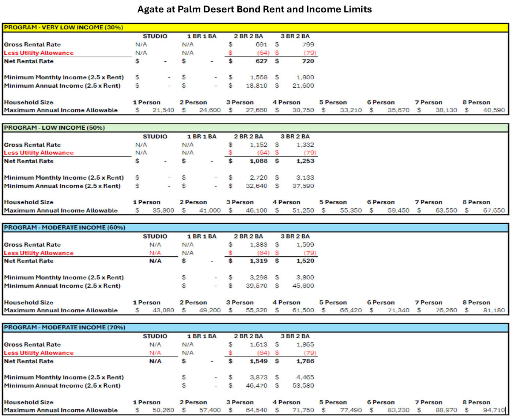Click the 43,080 one-person income limit
This screenshot has height=420, width=525.
[x=163, y=310]
